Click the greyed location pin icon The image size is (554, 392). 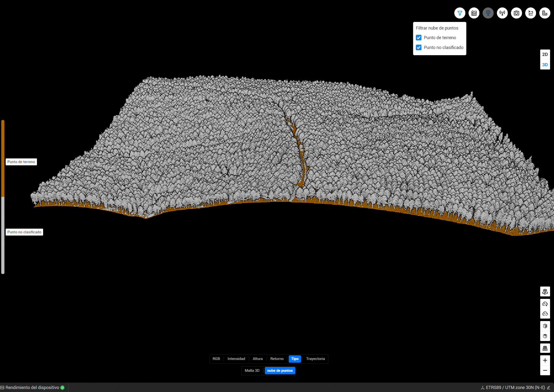(488, 13)
